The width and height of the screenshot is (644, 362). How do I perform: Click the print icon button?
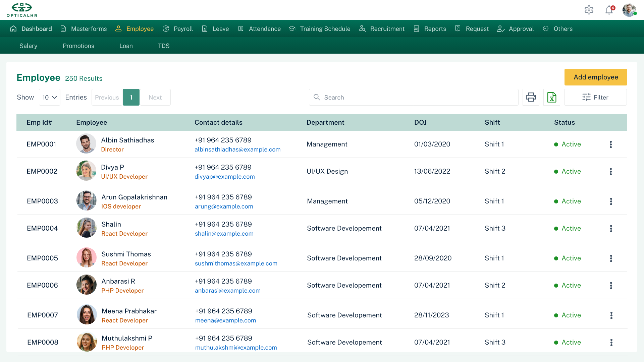(531, 97)
